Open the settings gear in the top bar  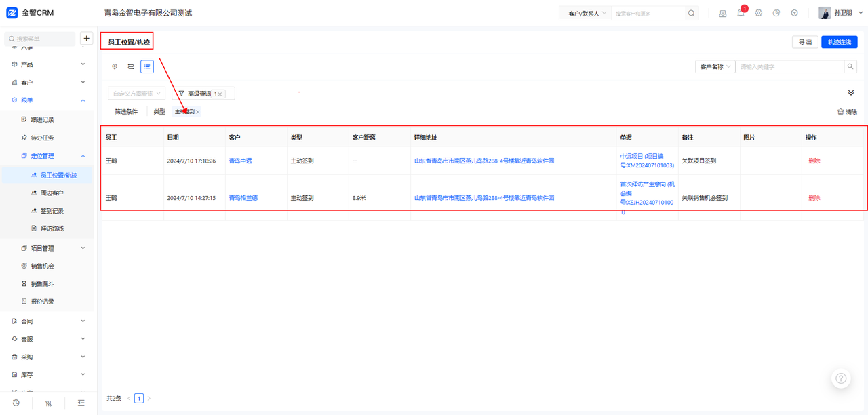pos(758,13)
